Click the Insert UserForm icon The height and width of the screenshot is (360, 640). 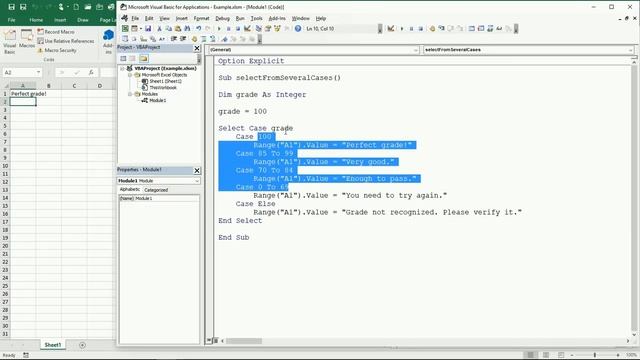click(x=134, y=29)
